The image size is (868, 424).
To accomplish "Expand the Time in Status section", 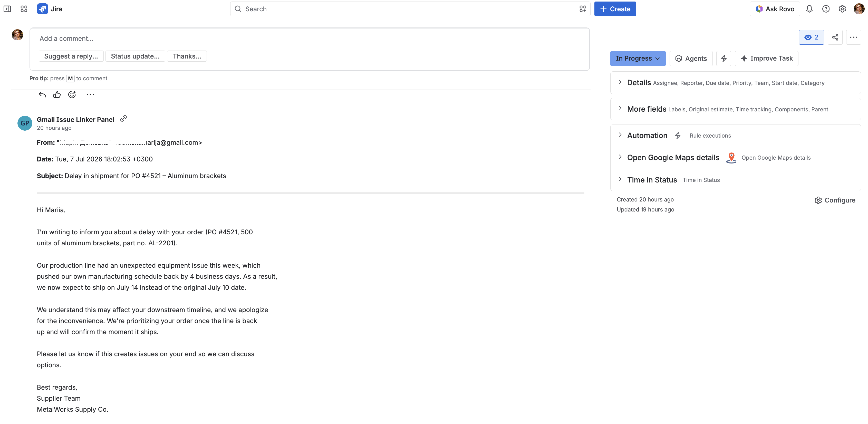I will click(x=735, y=180).
